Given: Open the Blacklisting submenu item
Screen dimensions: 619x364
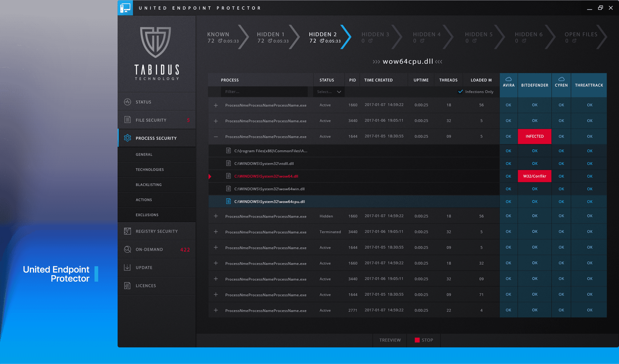Looking at the screenshot, I should 149,185.
